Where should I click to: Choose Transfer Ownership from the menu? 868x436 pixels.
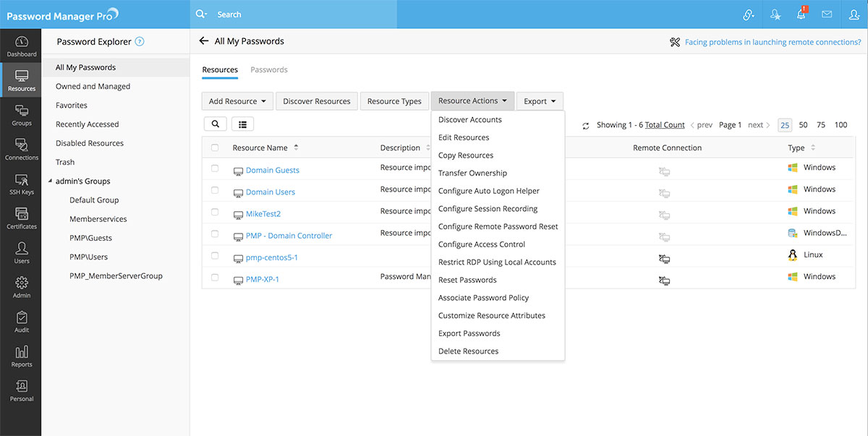tap(472, 174)
